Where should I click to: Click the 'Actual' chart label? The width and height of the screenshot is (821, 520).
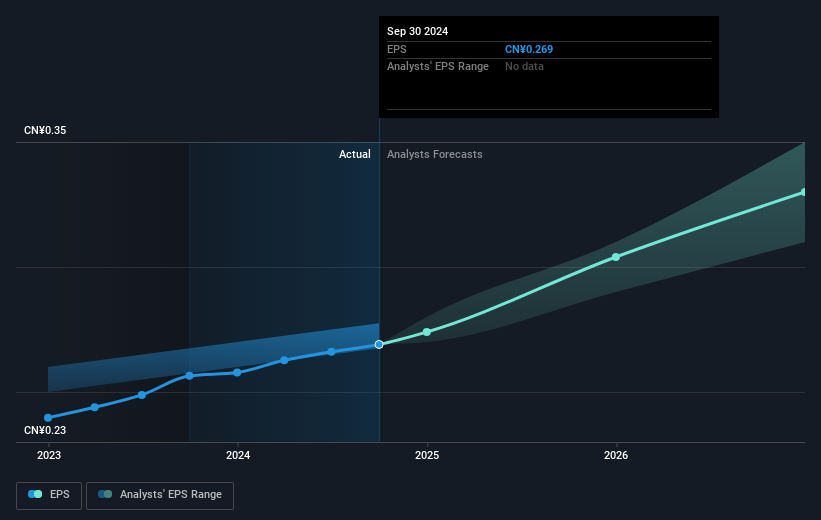(354, 154)
